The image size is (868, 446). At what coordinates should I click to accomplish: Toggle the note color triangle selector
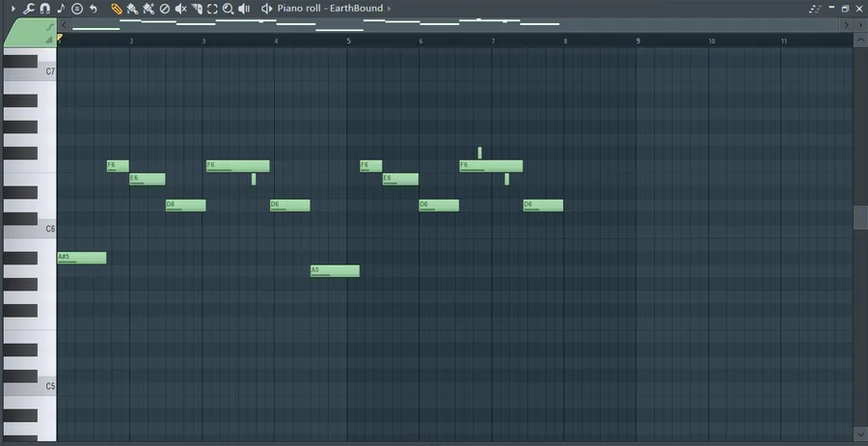pyautogui.click(x=49, y=39)
